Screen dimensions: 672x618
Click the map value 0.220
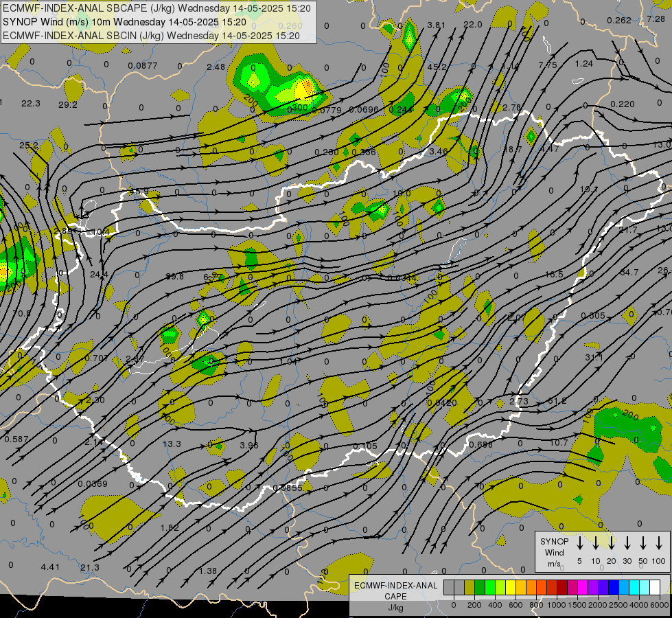(623, 104)
